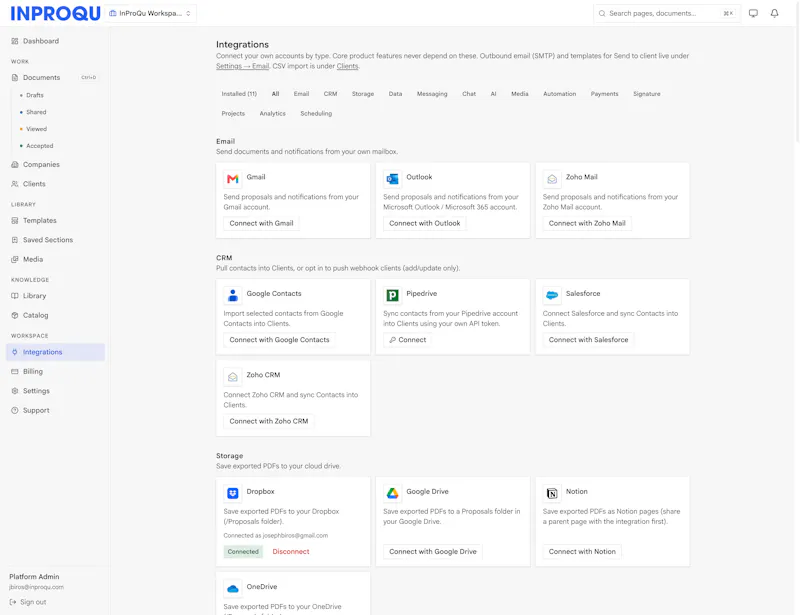Click the Pipedrive logo icon
Screen dimensions: 800x615
point(392,296)
